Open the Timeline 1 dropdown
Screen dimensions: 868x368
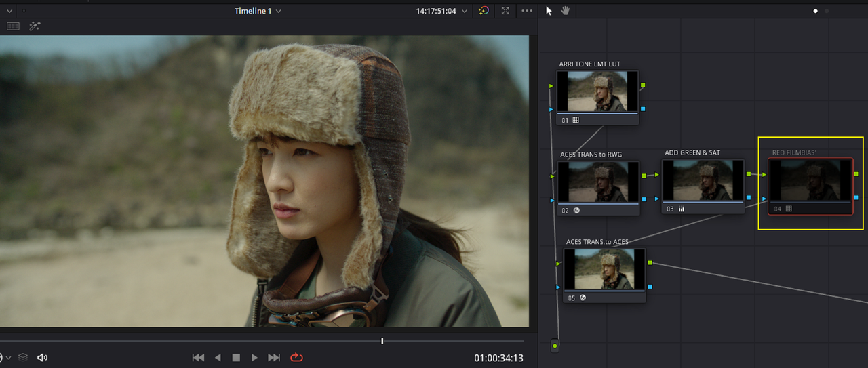pos(258,11)
